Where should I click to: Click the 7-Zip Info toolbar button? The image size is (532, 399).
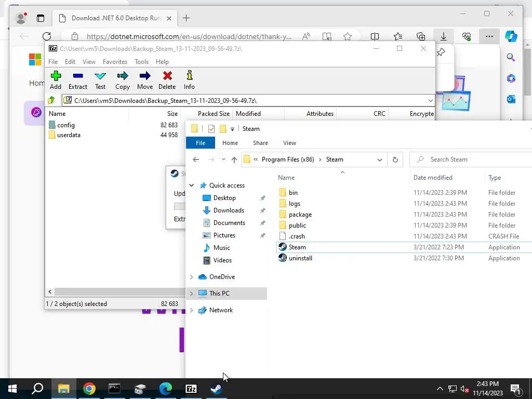pyautogui.click(x=189, y=80)
